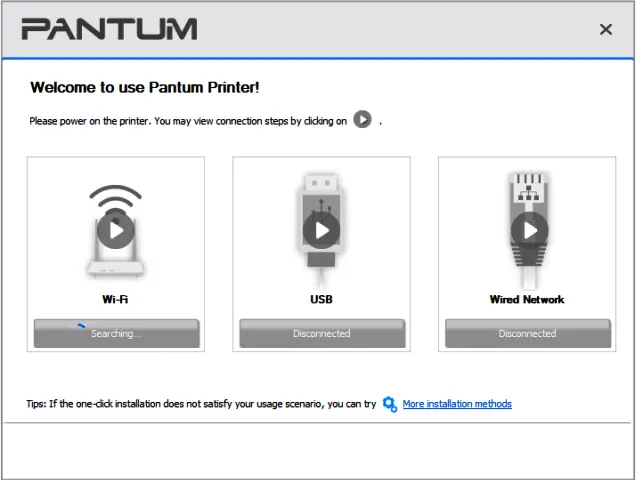
Task: Click the Tips text about one-click installation
Action: (x=200, y=404)
